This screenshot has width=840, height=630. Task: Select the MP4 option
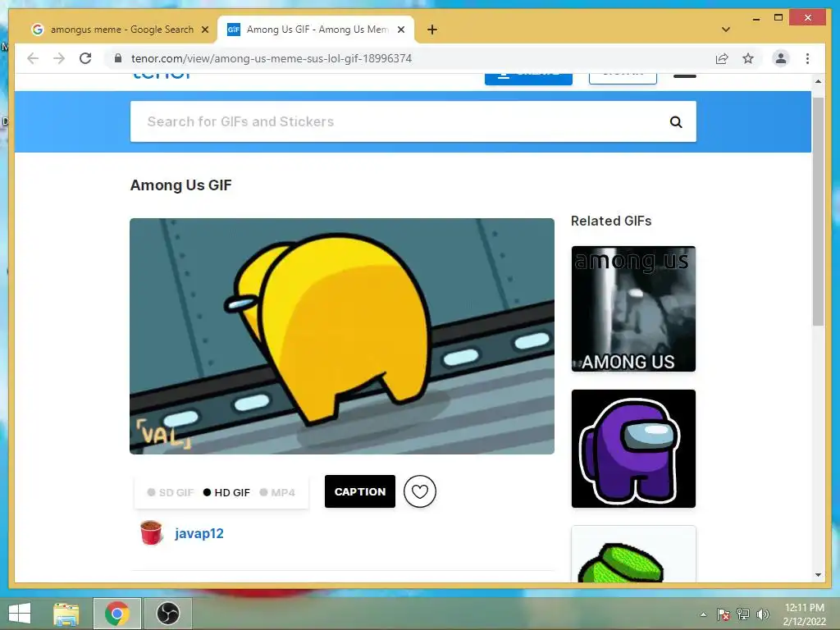[x=277, y=492]
